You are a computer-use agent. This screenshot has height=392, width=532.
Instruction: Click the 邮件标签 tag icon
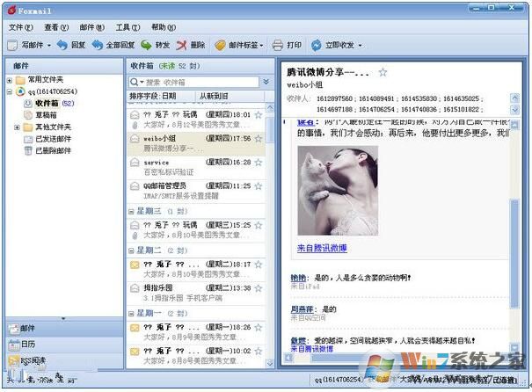click(220, 45)
